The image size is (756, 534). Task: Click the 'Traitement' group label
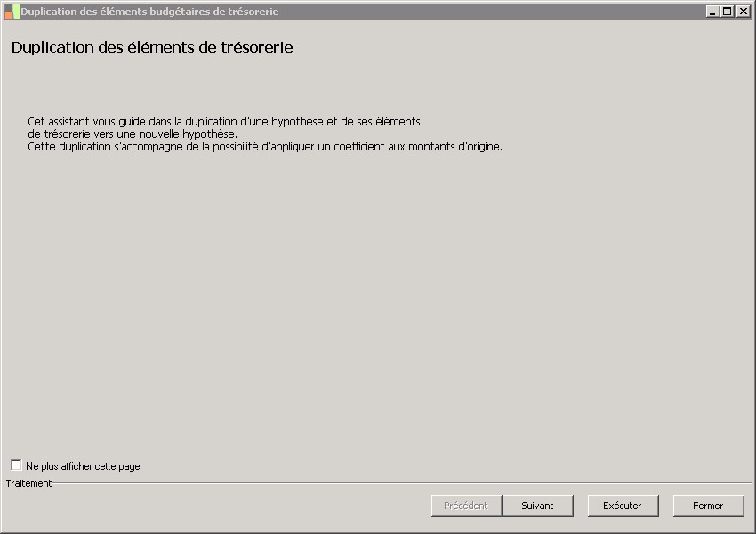28,483
